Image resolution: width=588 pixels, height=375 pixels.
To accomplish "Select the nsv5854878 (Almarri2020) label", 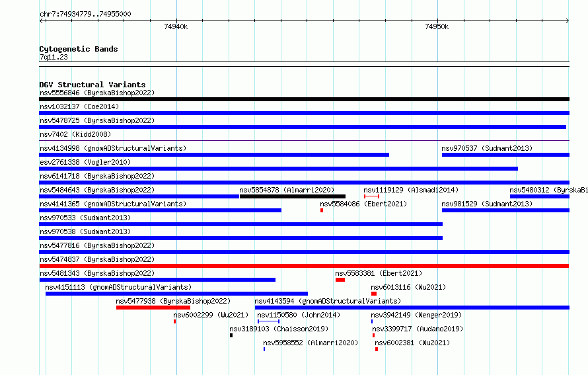I will (x=287, y=190).
